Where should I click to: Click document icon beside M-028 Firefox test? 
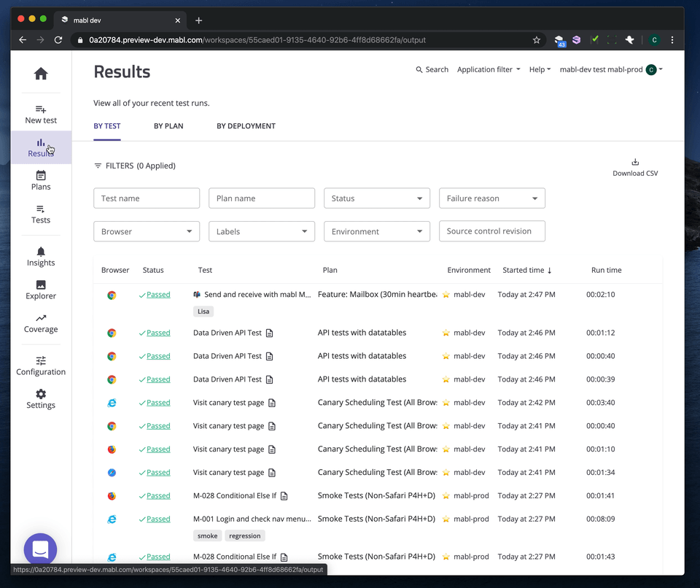click(x=284, y=496)
